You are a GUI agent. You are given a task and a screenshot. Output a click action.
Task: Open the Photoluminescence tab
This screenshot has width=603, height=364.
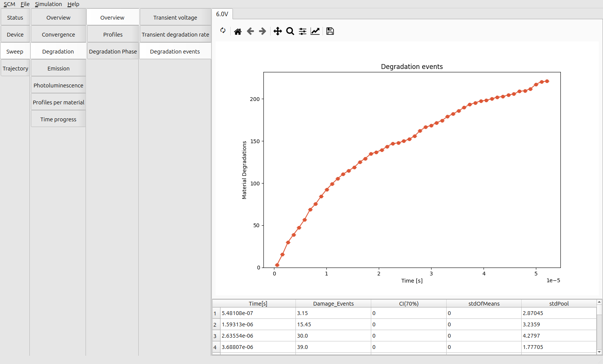(x=58, y=86)
